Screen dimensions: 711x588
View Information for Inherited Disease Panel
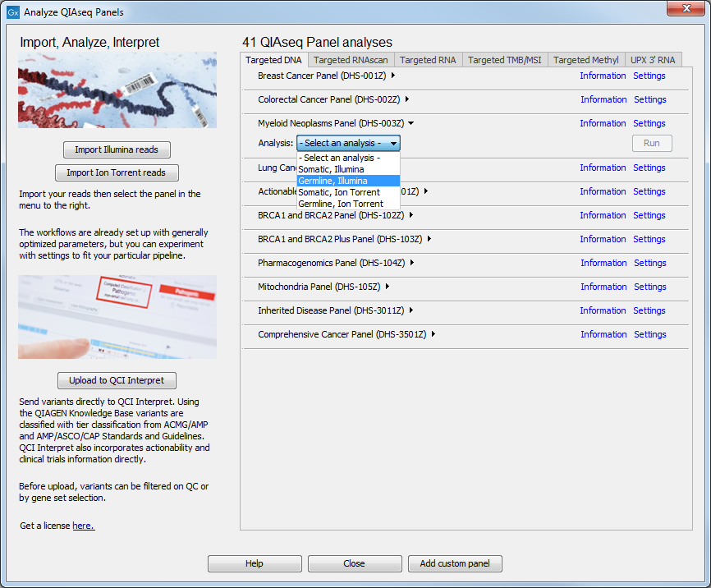pyautogui.click(x=603, y=310)
